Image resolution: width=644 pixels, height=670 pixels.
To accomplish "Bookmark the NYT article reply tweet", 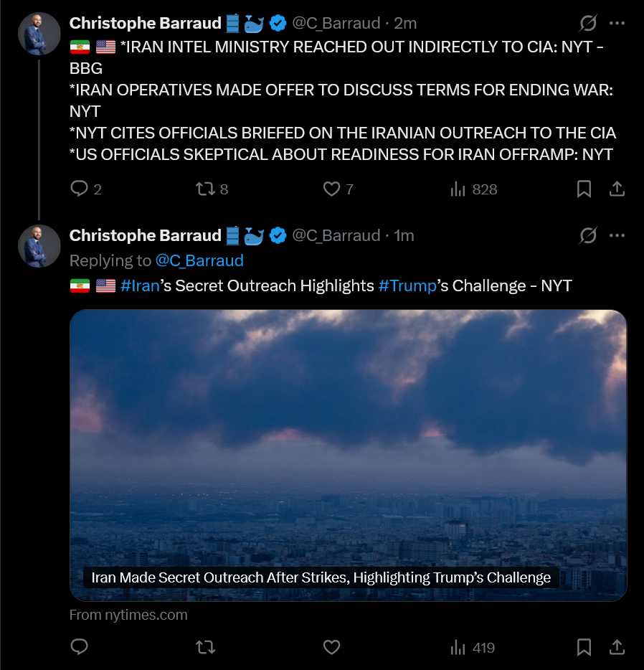I will coord(584,648).
